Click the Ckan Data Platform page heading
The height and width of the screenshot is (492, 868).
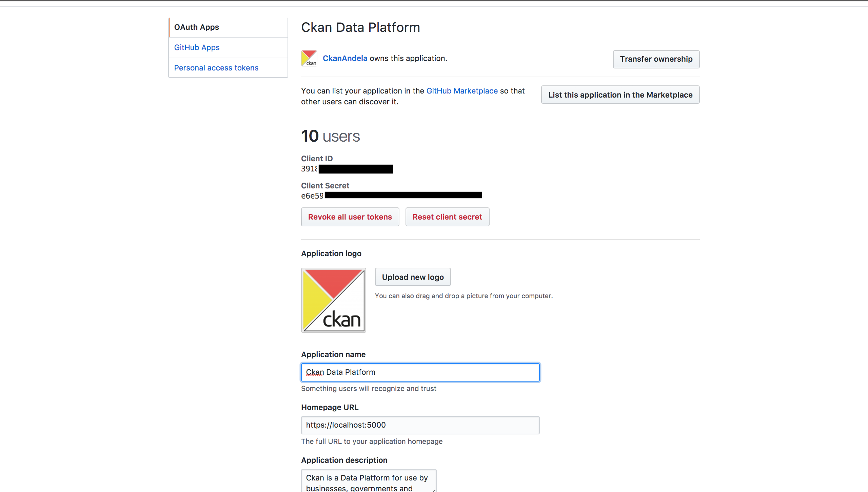(360, 27)
